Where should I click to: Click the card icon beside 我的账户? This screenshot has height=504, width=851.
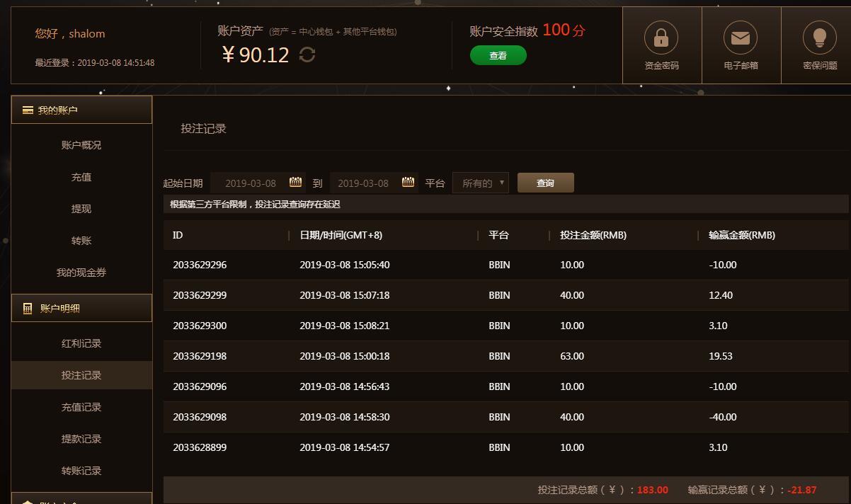[28, 110]
